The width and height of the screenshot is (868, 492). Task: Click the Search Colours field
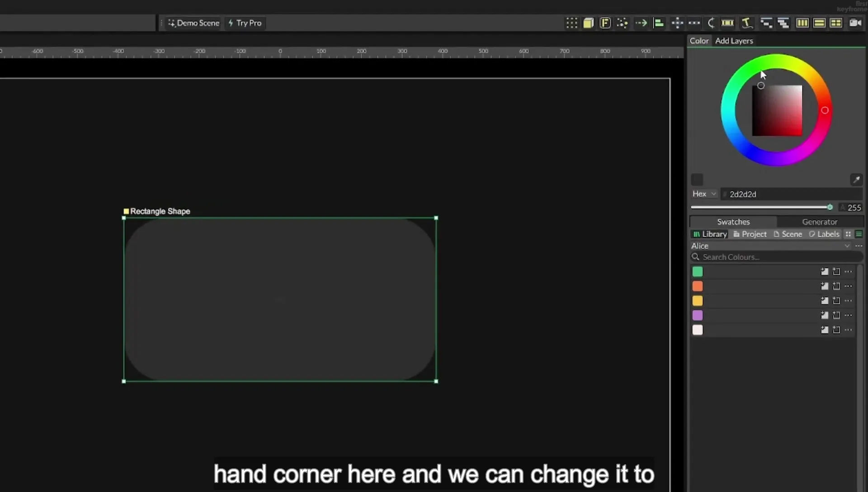pyautogui.click(x=776, y=257)
